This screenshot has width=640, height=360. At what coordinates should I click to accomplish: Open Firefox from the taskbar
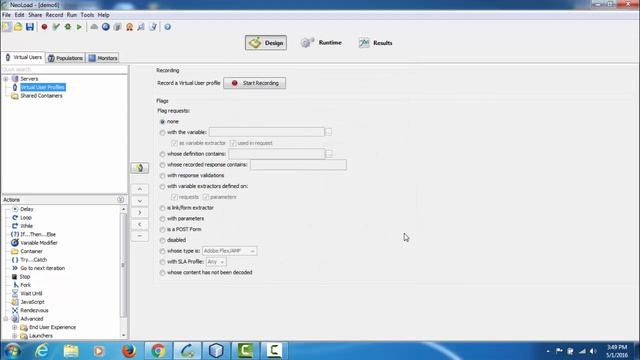129,351
